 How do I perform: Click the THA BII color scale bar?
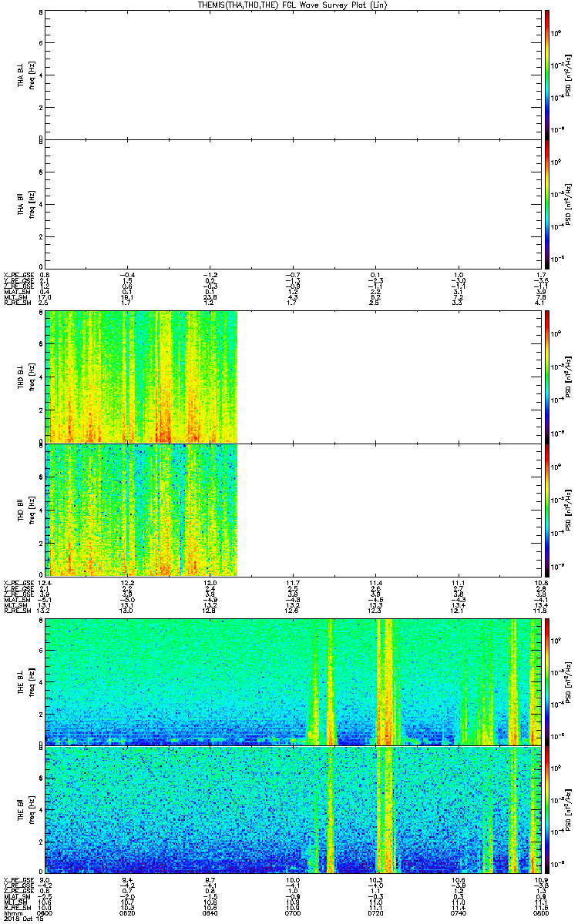coord(546,204)
